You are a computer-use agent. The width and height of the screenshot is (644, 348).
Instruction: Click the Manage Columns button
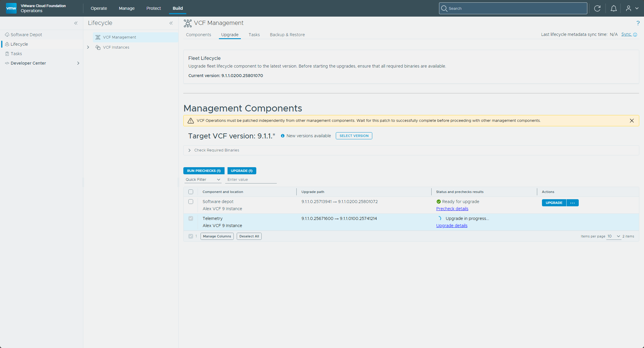[217, 236]
